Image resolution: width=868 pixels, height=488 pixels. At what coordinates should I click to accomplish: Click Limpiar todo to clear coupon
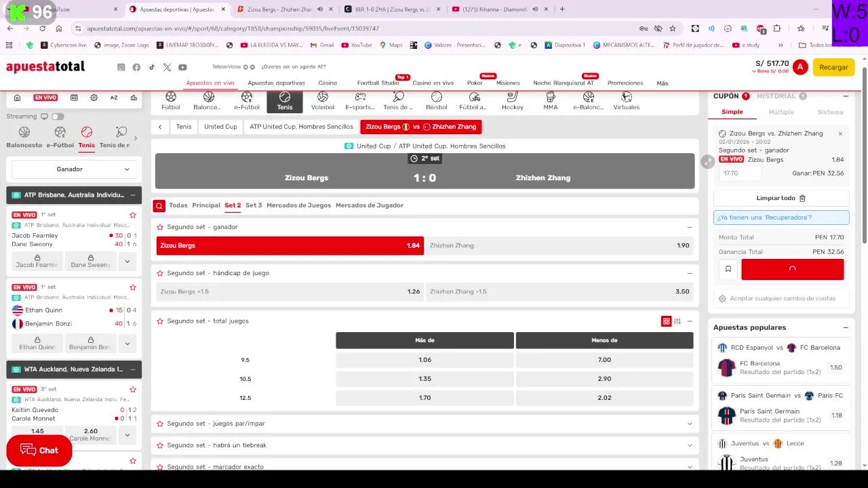click(x=781, y=198)
